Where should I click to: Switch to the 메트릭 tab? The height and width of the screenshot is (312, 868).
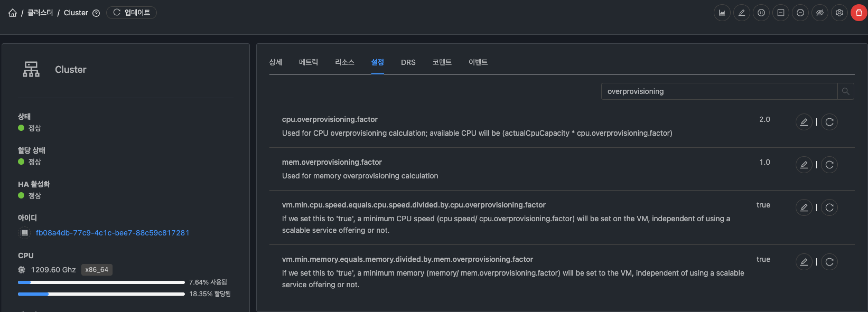coord(308,62)
